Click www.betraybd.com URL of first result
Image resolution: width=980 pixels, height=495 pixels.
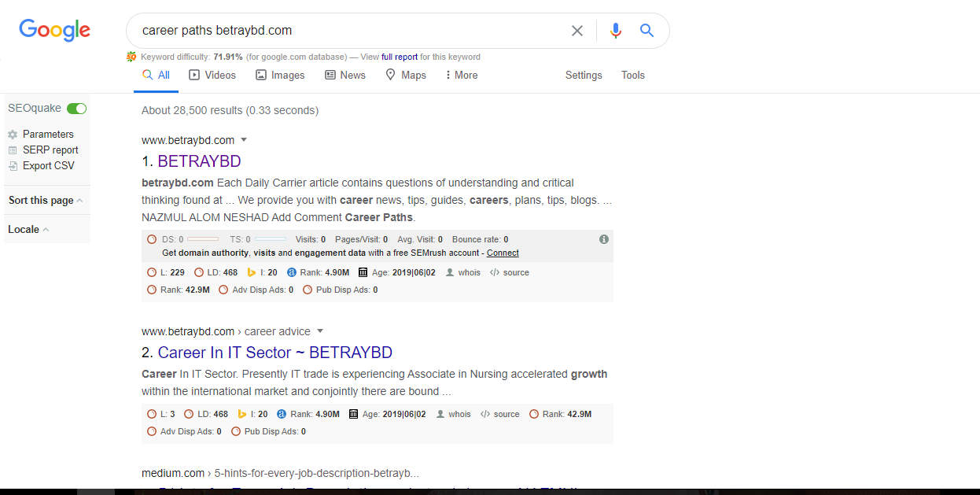[x=188, y=140]
